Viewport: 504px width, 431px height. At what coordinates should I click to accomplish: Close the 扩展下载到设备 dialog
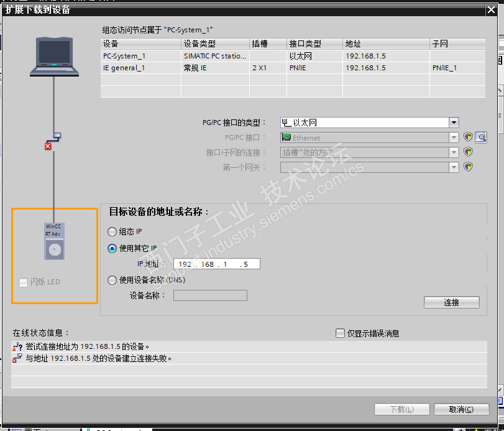pos(491,10)
